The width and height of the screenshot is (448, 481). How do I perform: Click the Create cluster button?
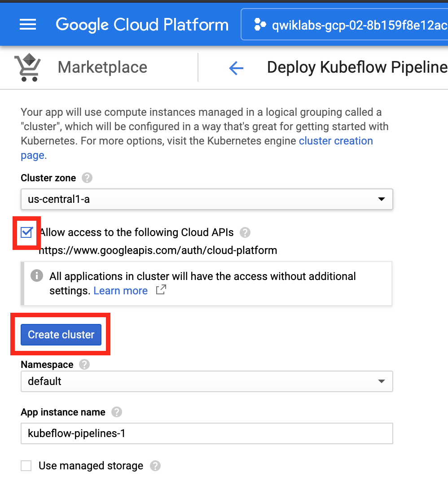61,334
